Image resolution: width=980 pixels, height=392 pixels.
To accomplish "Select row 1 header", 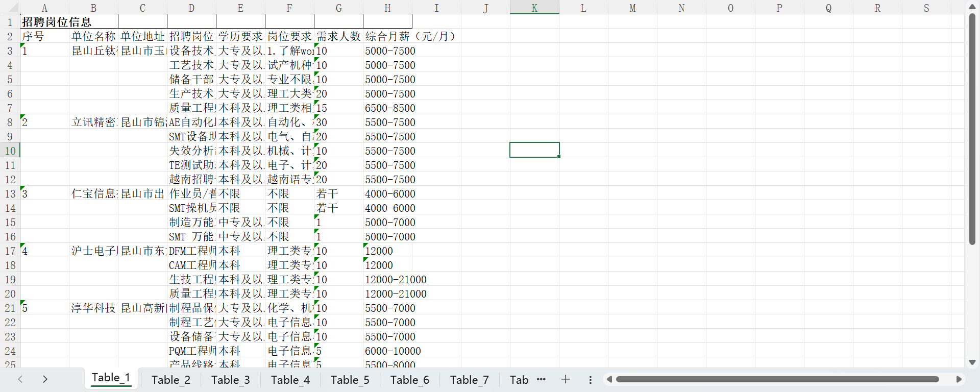I will [x=10, y=22].
